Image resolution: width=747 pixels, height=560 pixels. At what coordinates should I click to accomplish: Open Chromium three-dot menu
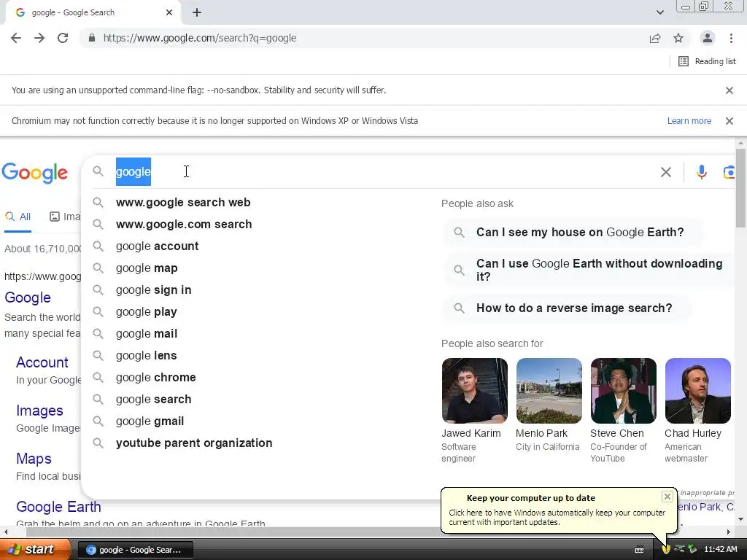pos(731,38)
